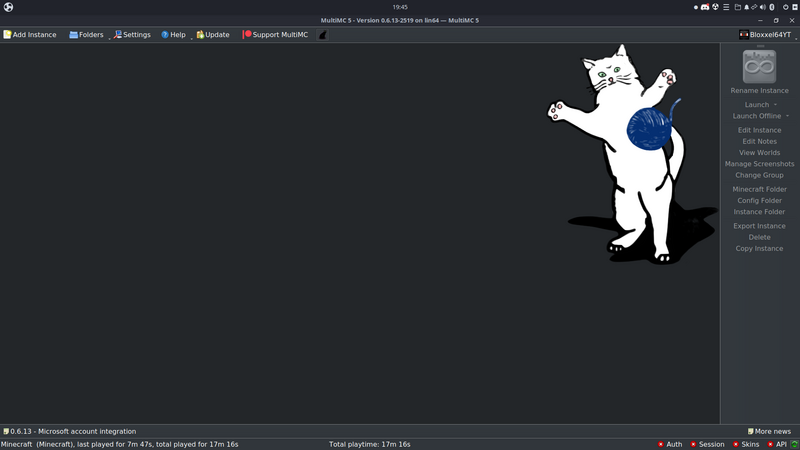This screenshot has height=450, width=800.
Task: Click the Minecraft last played status text
Action: pos(119,444)
